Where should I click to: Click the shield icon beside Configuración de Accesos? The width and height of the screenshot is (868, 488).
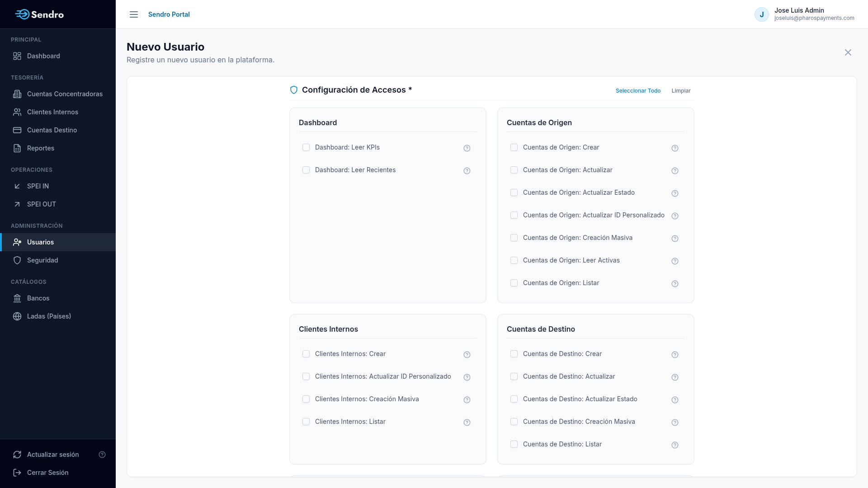(294, 90)
